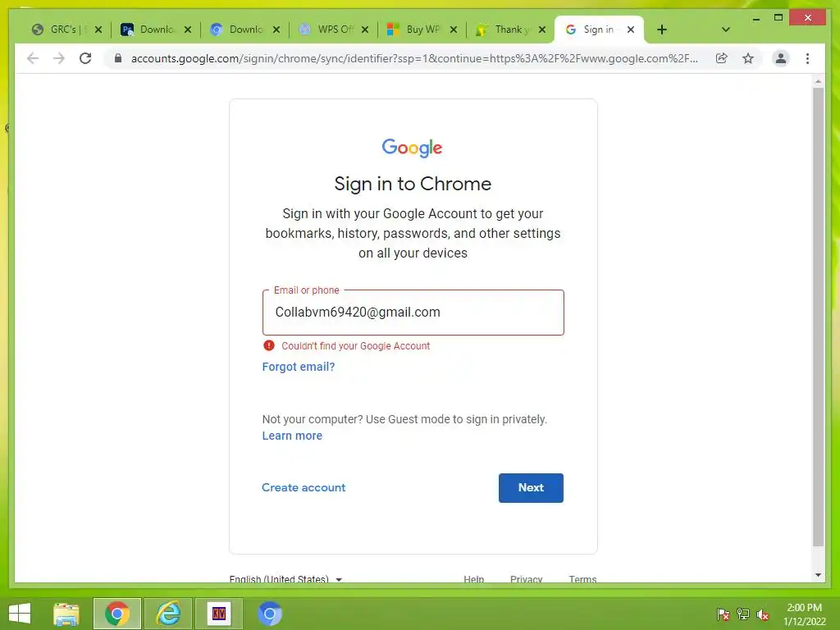Screen dimensions: 840x630
Task: Go forward using the forward arrow
Action: coord(59,58)
